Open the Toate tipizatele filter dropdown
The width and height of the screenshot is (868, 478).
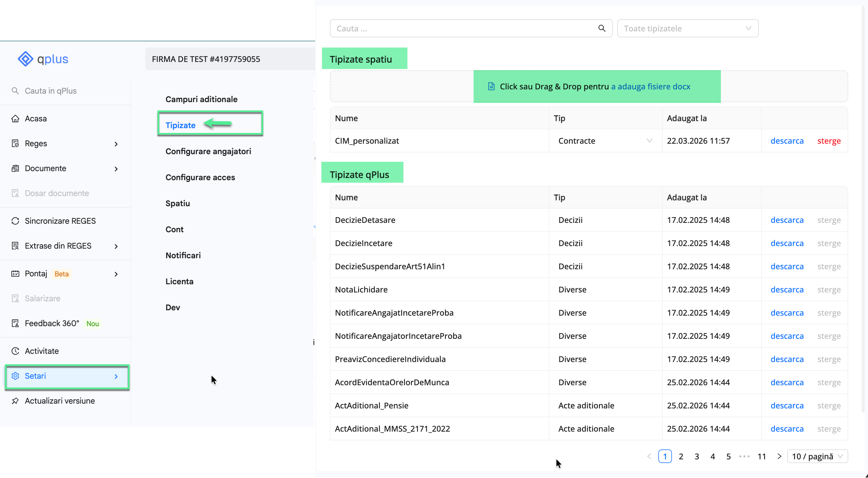tap(687, 28)
